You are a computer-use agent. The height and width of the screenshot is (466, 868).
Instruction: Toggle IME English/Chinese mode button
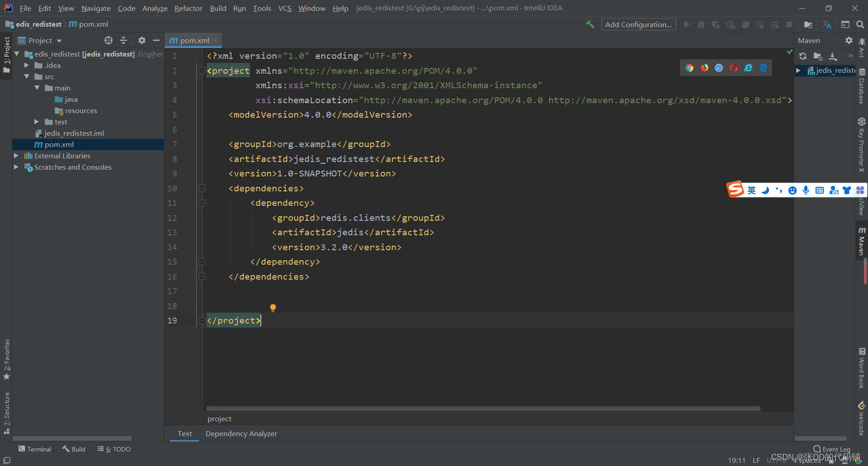tap(751, 190)
